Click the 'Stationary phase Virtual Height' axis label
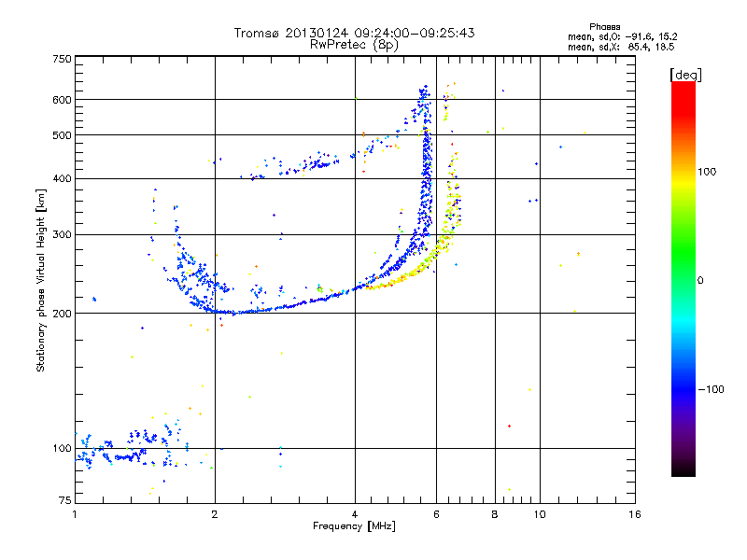The height and width of the screenshot is (560, 747). 40,280
